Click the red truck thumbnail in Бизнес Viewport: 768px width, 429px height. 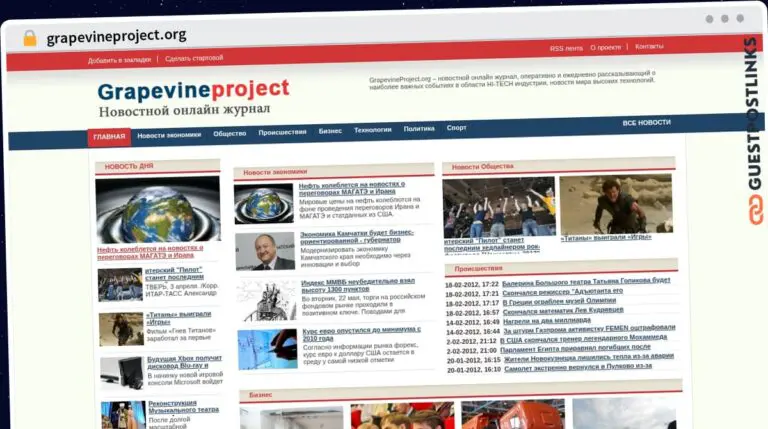pos(513,414)
